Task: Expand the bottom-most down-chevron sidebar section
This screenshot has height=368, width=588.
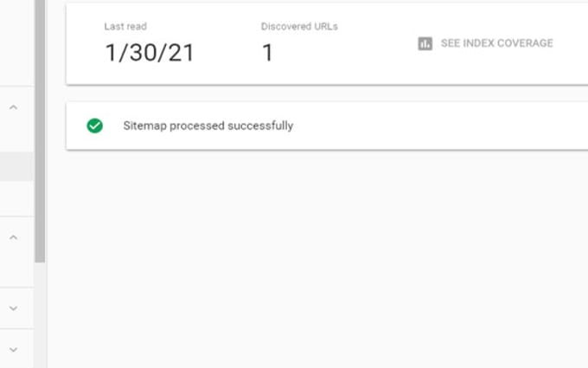Action: [13, 350]
